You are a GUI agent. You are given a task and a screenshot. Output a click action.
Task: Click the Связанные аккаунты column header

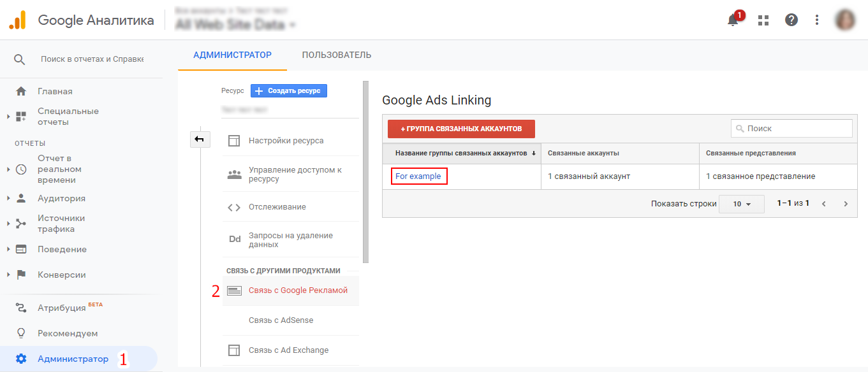[x=620, y=154]
